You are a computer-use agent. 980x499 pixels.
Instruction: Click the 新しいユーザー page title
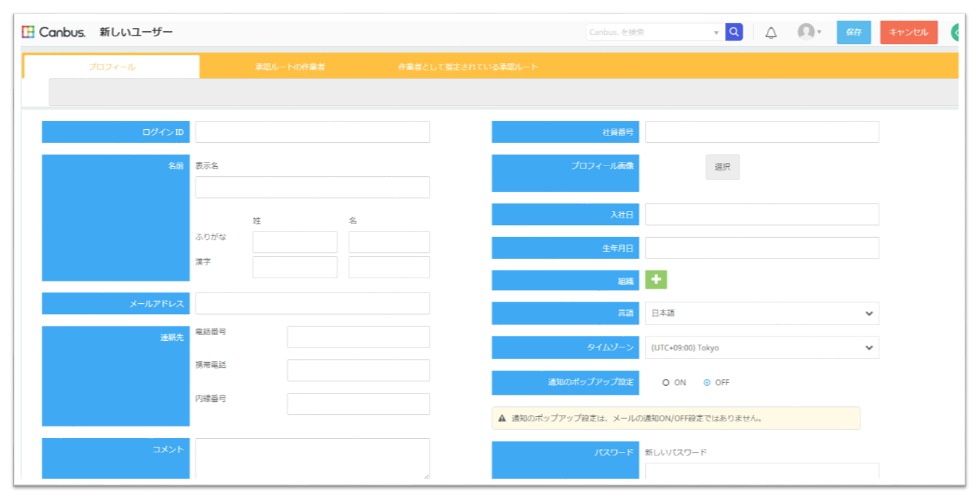click(x=136, y=32)
